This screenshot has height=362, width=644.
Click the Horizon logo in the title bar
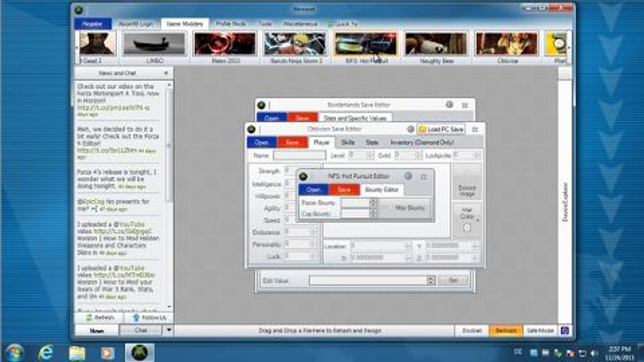79,10
